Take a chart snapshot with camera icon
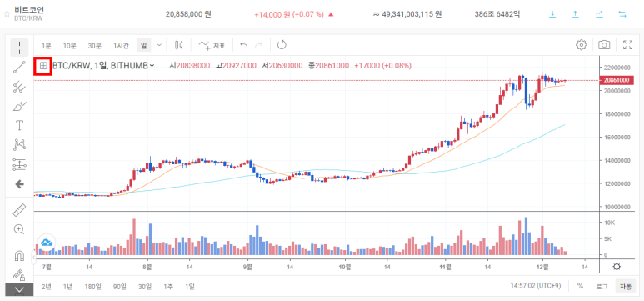Image resolution: width=644 pixels, height=301 pixels. coord(604,45)
